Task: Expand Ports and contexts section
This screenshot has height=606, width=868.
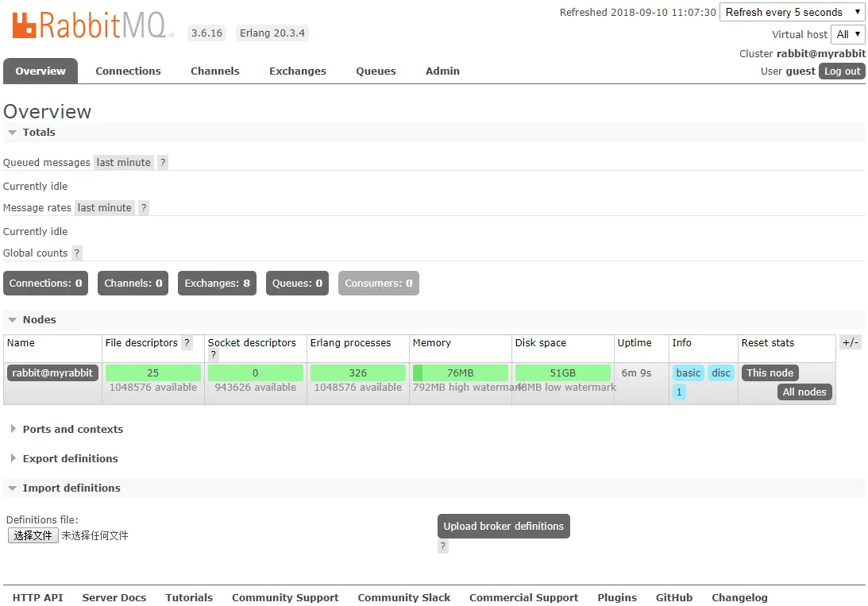Action: coord(67,429)
